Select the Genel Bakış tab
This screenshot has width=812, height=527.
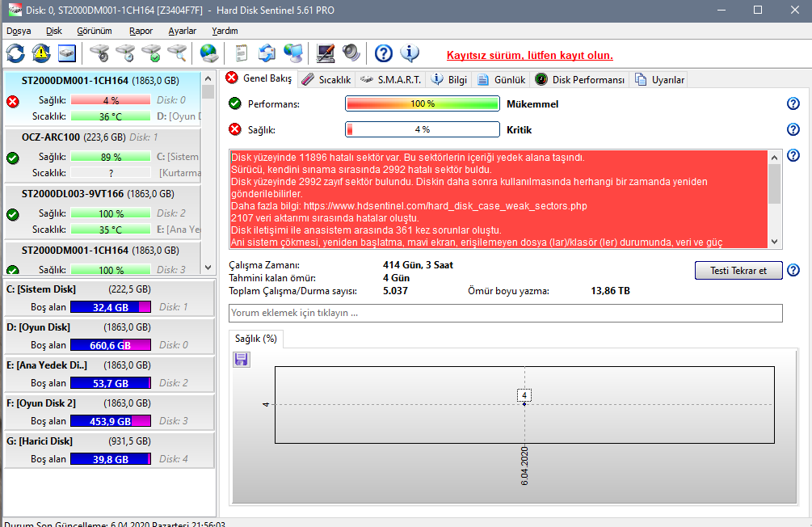[x=259, y=78]
